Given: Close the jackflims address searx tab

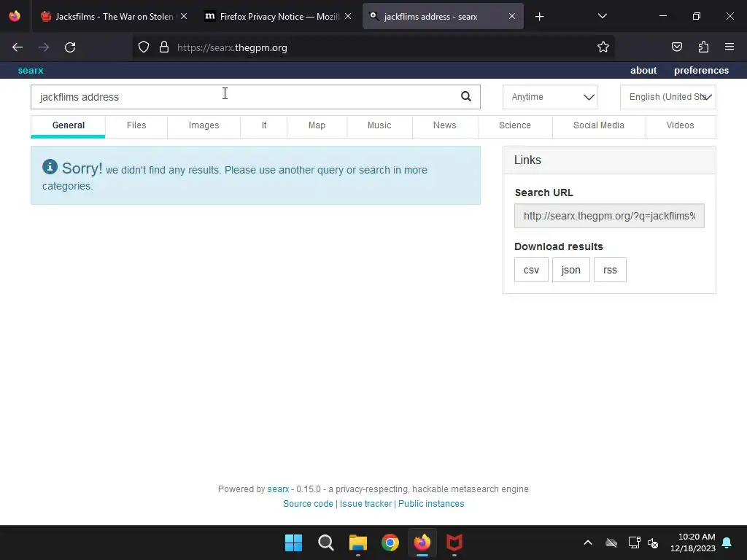Looking at the screenshot, I should tap(511, 16).
